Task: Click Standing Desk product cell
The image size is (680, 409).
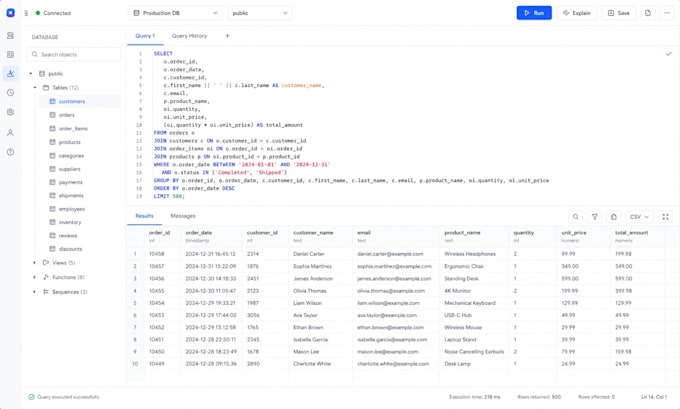Action: (x=461, y=278)
